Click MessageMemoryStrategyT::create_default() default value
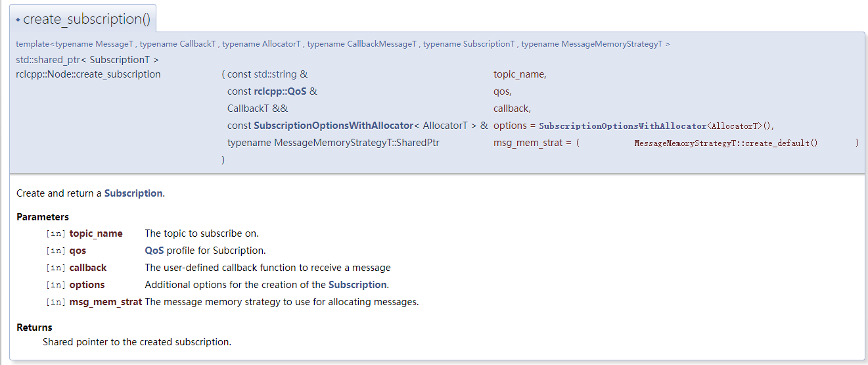868x365 pixels. [x=726, y=143]
